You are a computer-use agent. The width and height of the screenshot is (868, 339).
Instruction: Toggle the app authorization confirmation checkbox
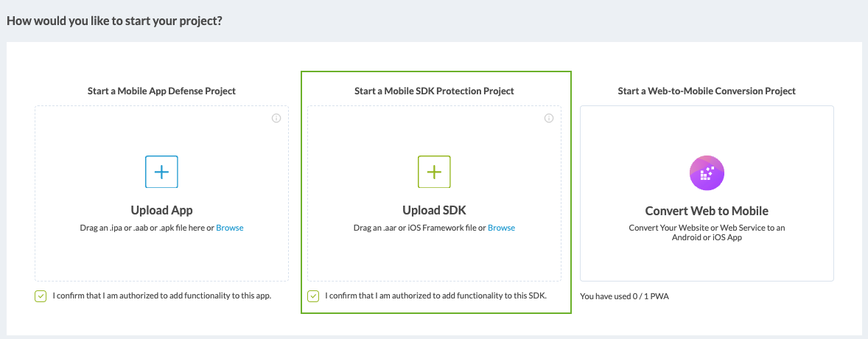(40, 296)
